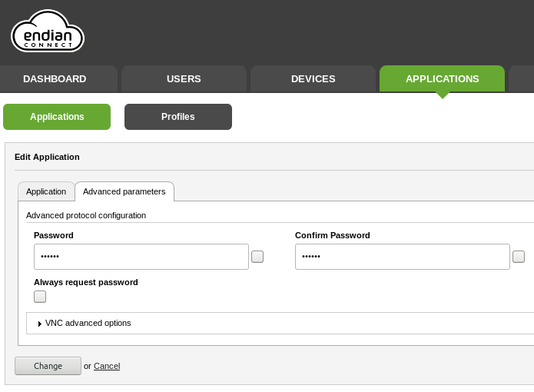Switch to the Application sub-tab
The height and width of the screenshot is (392, 534).
[x=46, y=191]
